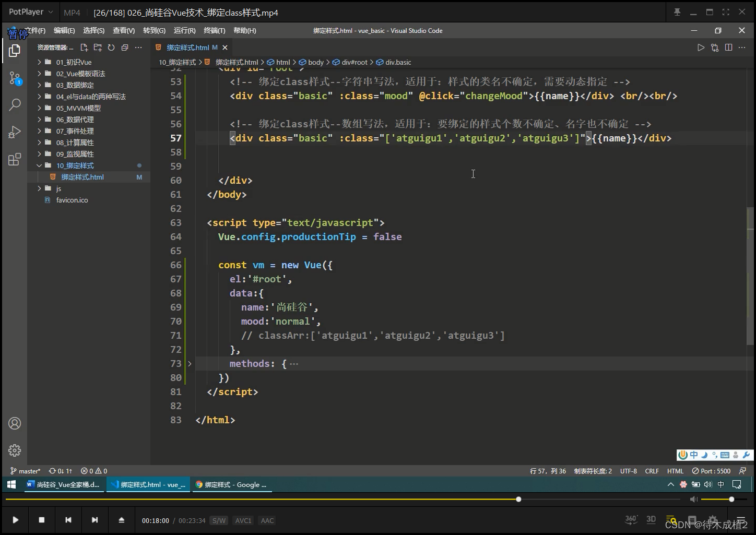Change CRLF line ending setting
The height and width of the screenshot is (535, 756).
(652, 471)
